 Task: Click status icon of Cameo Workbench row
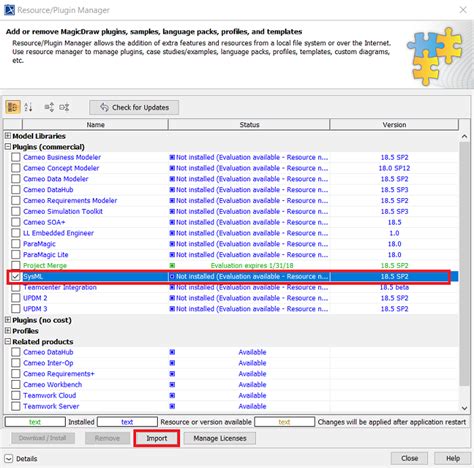[172, 385]
